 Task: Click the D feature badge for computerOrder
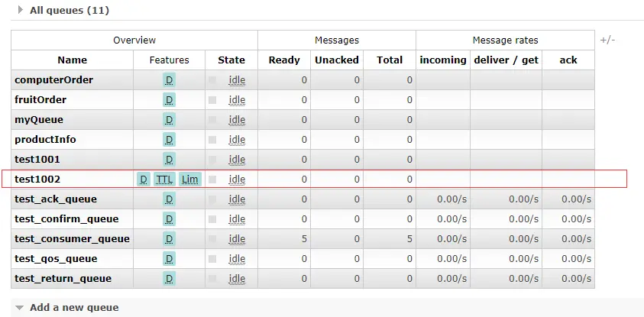[x=170, y=79]
